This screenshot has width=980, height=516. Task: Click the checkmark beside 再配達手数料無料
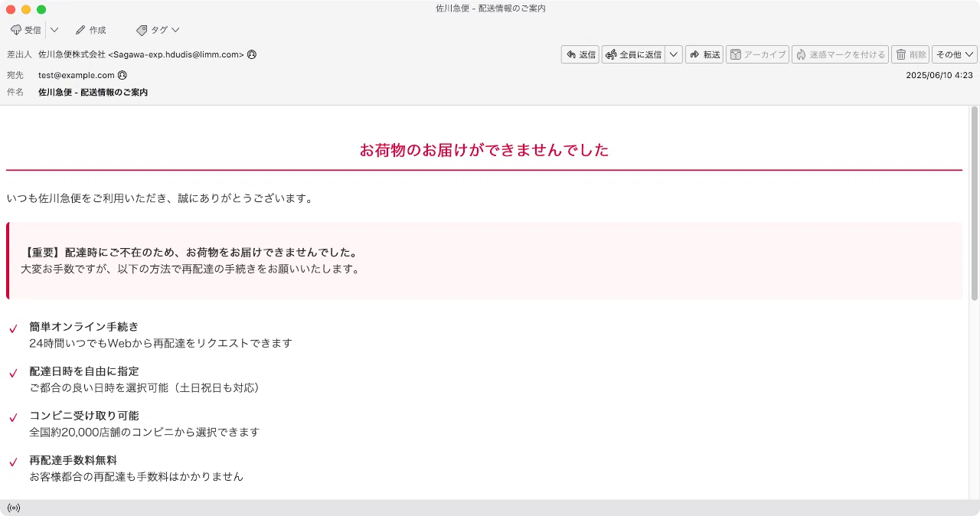(x=13, y=462)
